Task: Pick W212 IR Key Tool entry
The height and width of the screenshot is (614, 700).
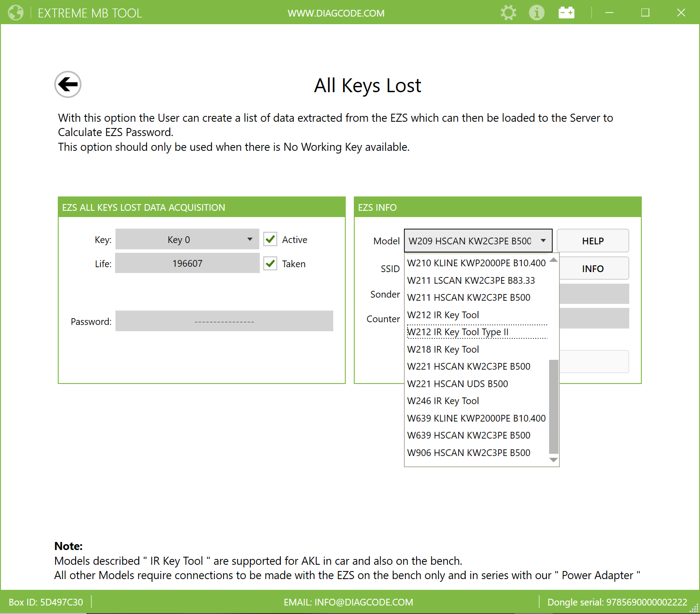Action: pyautogui.click(x=477, y=315)
